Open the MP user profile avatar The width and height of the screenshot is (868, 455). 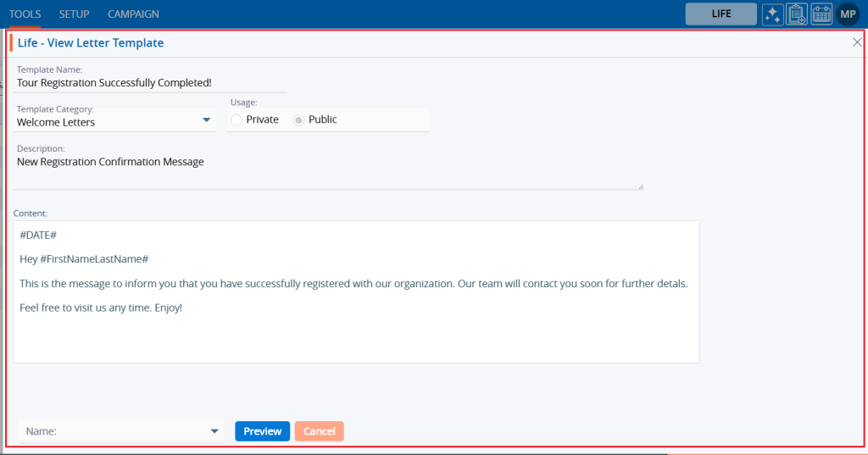tap(848, 14)
